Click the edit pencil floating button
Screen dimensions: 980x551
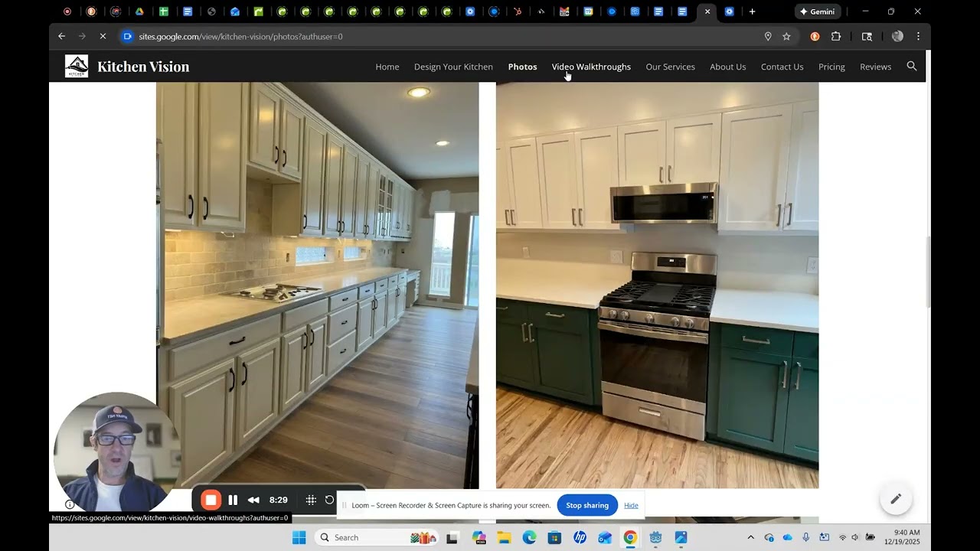point(896,499)
